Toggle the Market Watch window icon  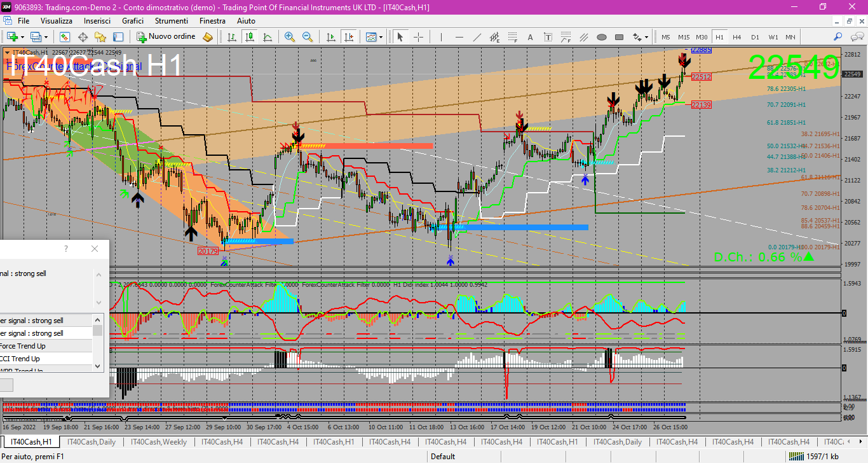(x=65, y=37)
